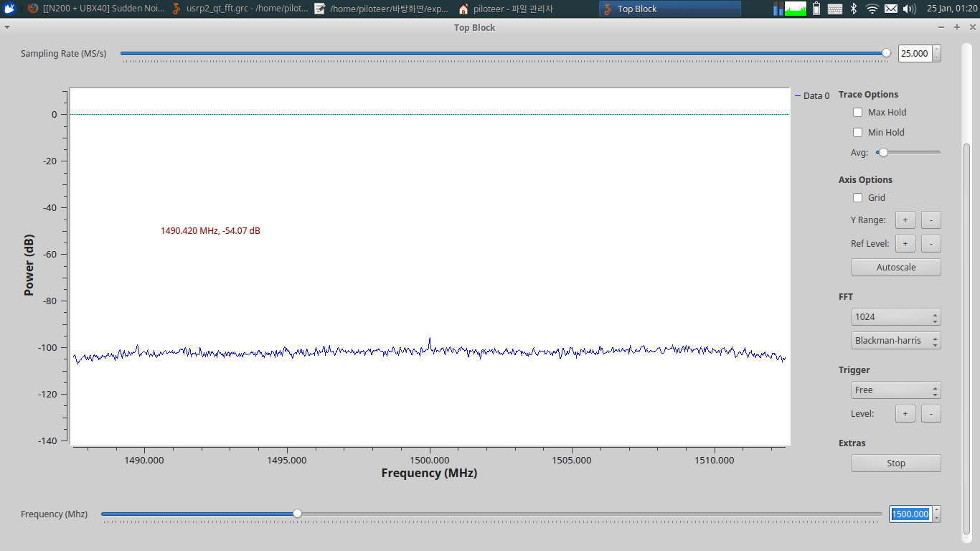The width and height of the screenshot is (980, 551).
Task: Enable the Max Hold checkbox
Action: tap(857, 113)
